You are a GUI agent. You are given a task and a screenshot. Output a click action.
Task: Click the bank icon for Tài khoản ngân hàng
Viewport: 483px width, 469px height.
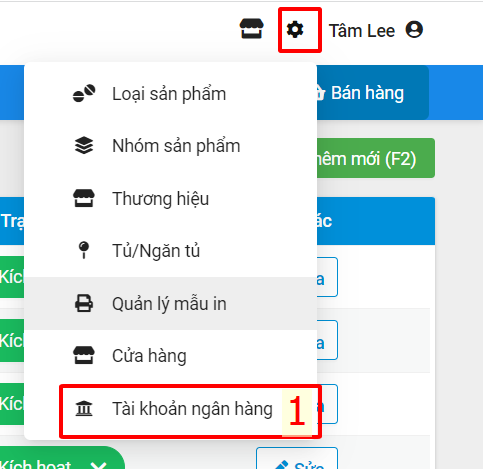coord(84,409)
